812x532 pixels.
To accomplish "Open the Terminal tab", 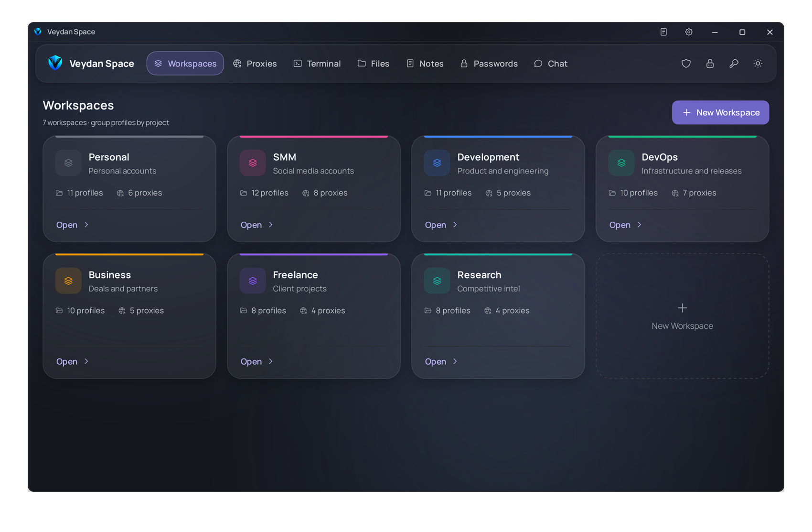I will [x=317, y=64].
